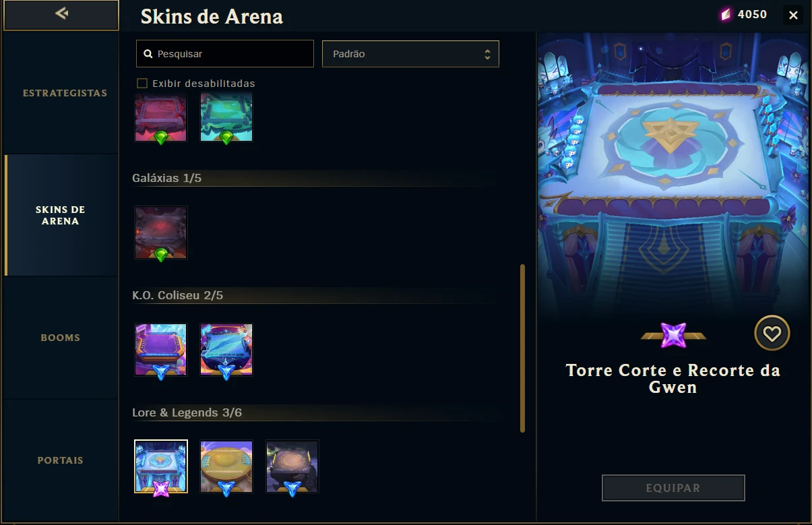Open the Padrão sort dropdown

(x=410, y=54)
